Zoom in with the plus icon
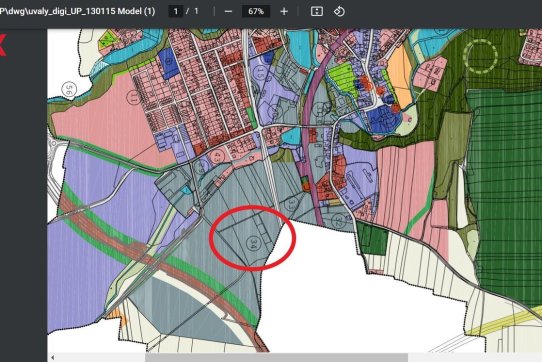 click(284, 11)
